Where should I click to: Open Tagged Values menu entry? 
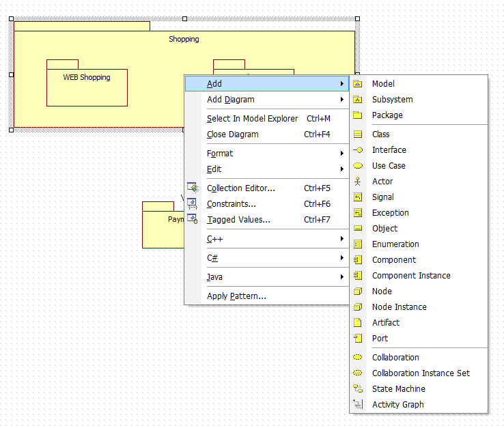point(267,220)
